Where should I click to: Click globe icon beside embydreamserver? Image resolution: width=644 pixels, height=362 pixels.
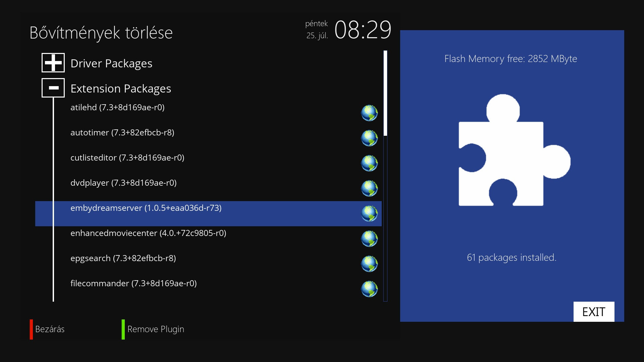(369, 214)
